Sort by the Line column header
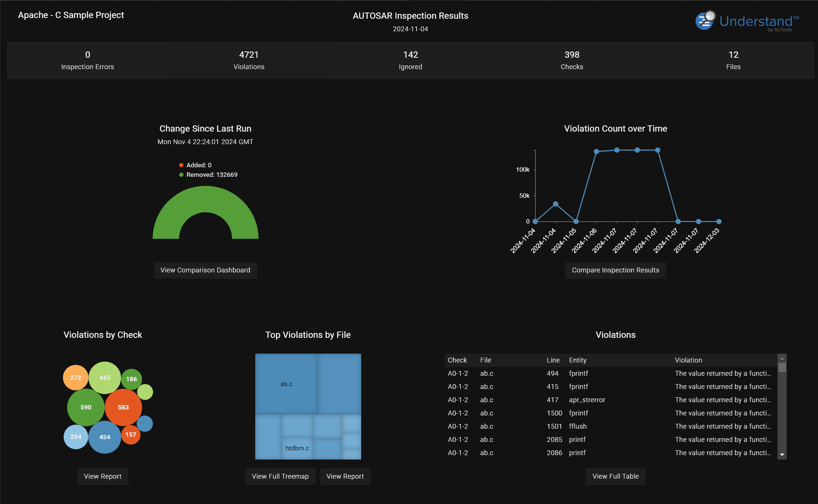Screen dimensions: 818x504 click(553, 360)
